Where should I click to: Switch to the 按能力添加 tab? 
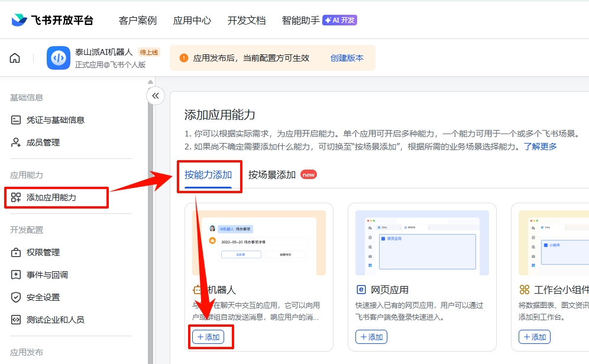(209, 175)
